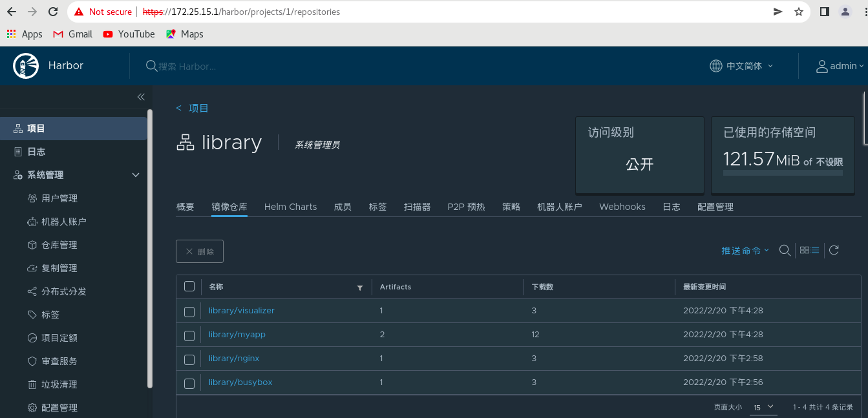Click the browser address bar URL
This screenshot has width=868, height=418.
point(241,12)
